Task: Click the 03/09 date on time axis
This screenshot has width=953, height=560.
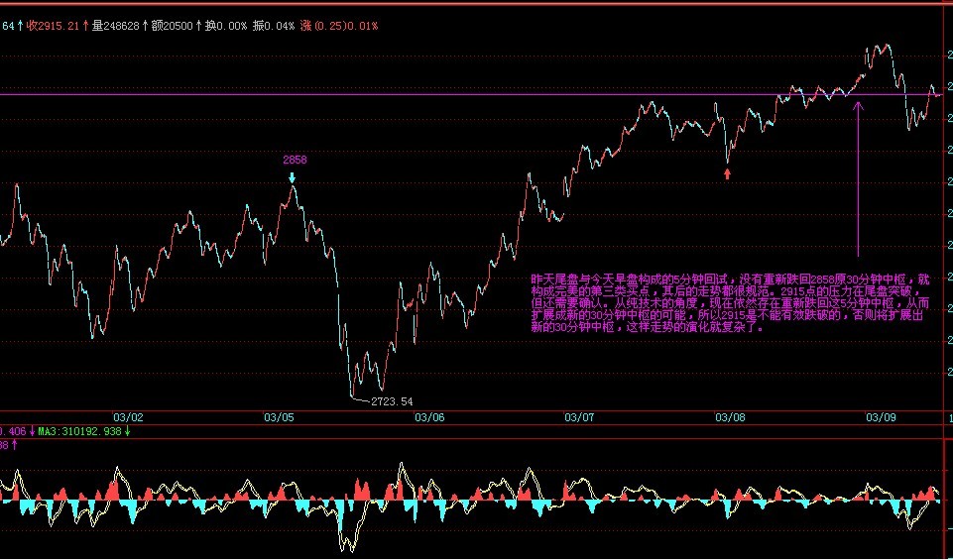Action: (x=881, y=418)
